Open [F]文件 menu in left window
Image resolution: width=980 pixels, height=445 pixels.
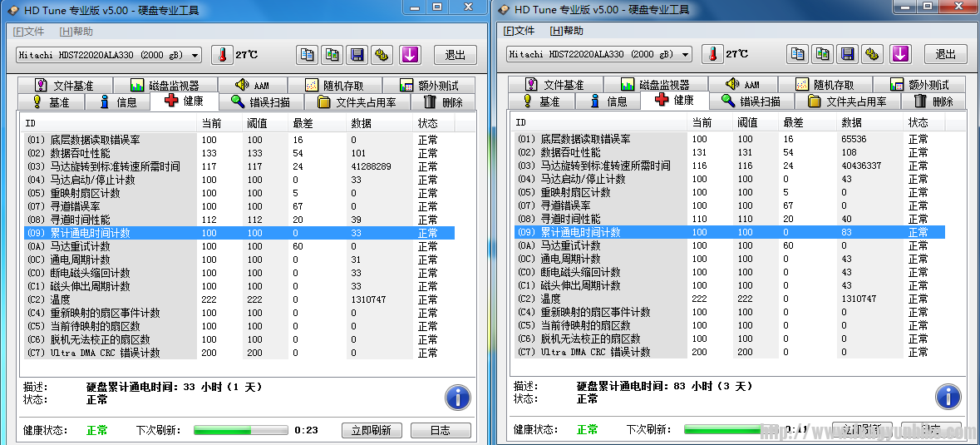coord(28,32)
